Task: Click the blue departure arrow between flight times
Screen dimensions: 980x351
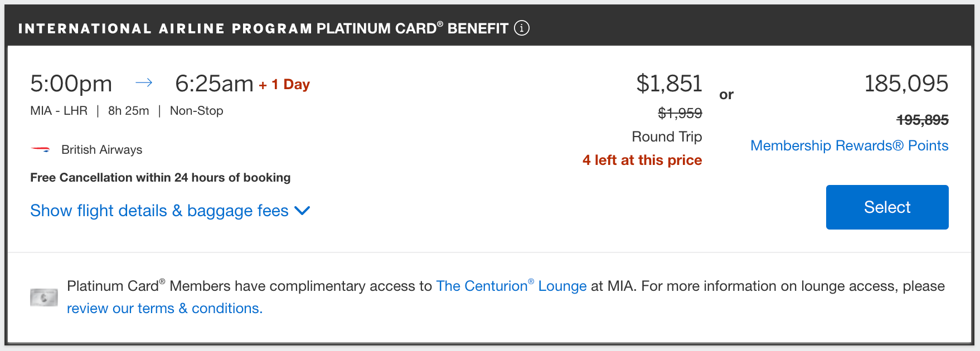Action: pyautogui.click(x=144, y=82)
